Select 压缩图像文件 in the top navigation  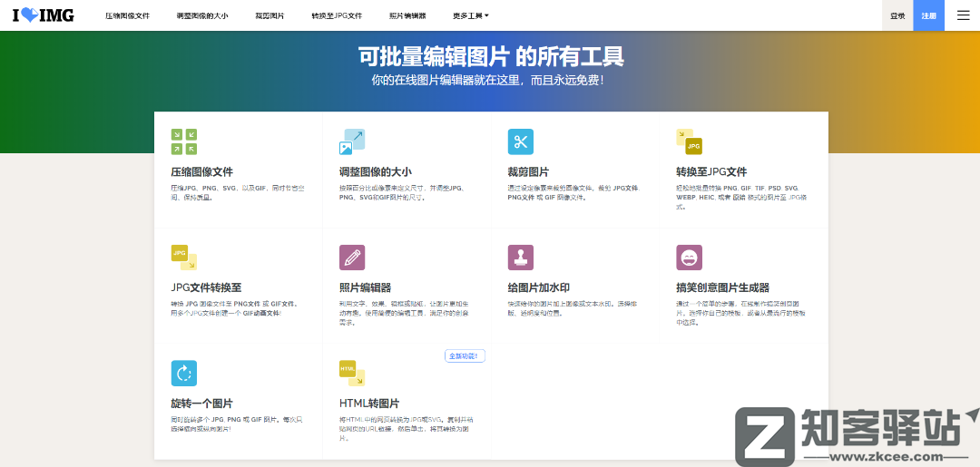coord(127,15)
